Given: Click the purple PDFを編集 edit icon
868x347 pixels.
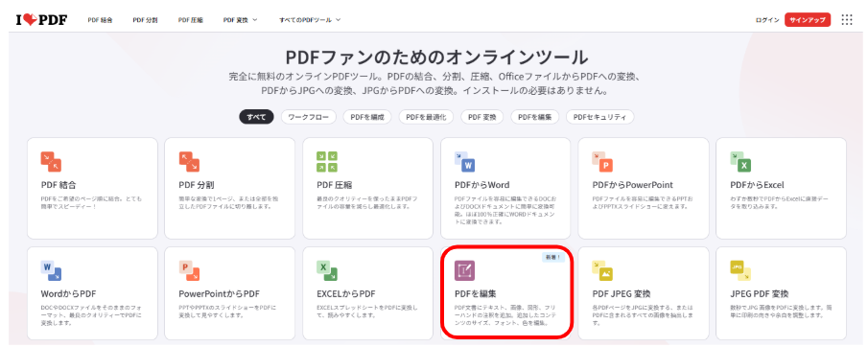Looking at the screenshot, I should pos(465,270).
